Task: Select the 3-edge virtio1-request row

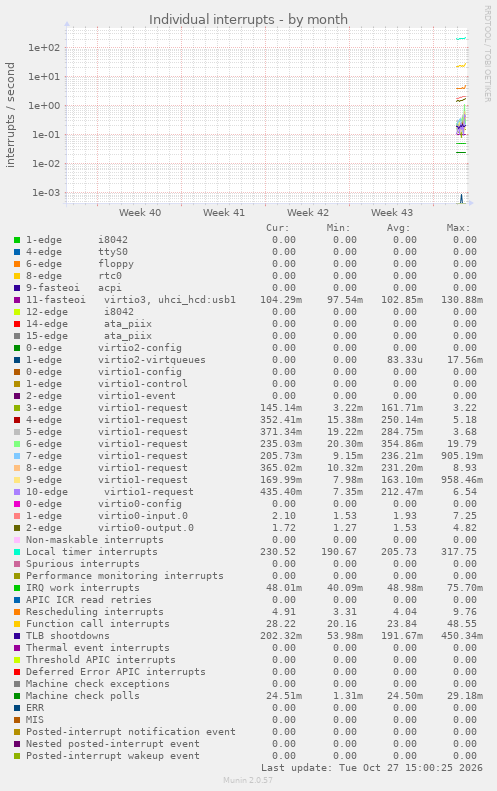Action: pos(248,408)
